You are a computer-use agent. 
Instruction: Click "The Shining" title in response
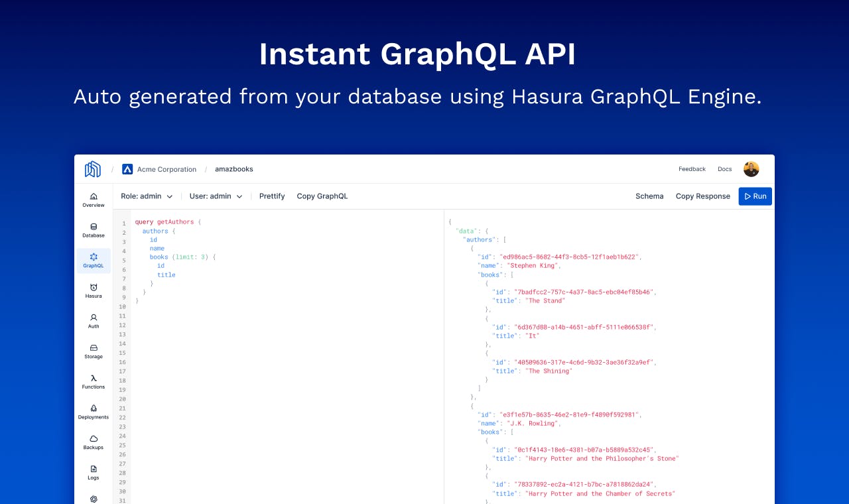click(549, 371)
